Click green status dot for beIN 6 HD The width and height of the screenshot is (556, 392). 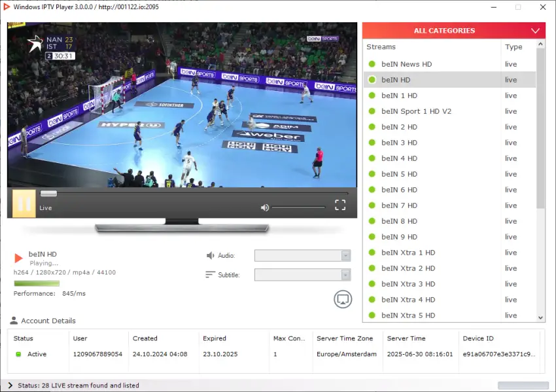tap(372, 190)
